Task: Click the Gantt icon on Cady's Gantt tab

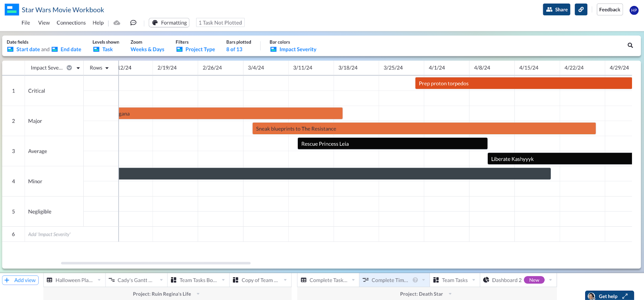Action: tap(112, 280)
